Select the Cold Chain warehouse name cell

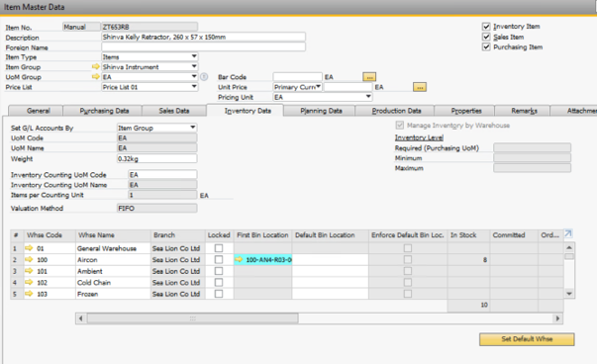tap(113, 283)
